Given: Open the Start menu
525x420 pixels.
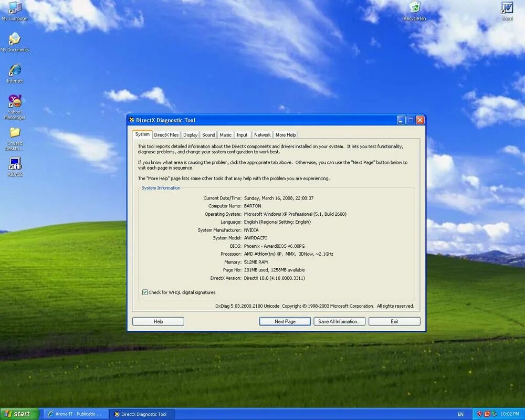Looking at the screenshot, I should [19, 414].
